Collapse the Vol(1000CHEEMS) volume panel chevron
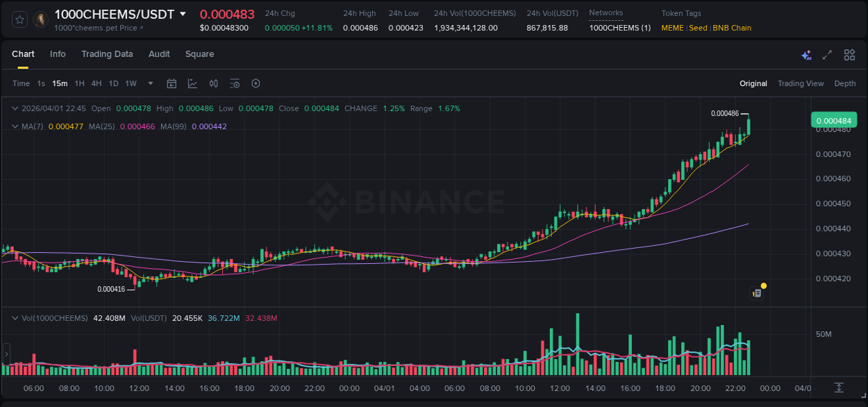This screenshot has width=868, height=407. [15, 317]
